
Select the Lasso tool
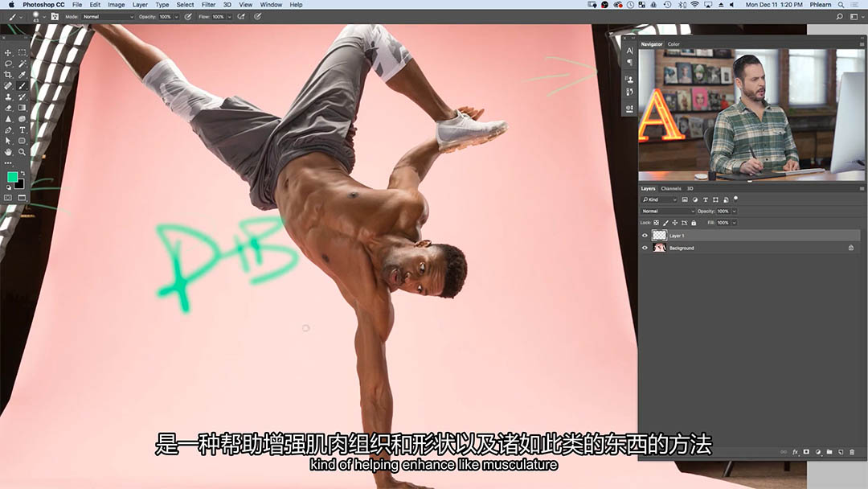coord(8,64)
